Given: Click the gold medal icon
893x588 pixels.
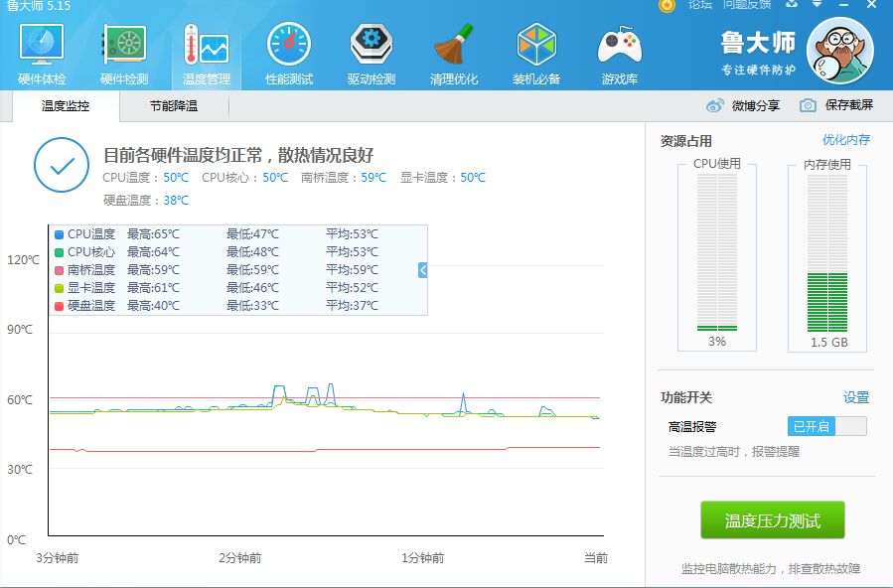Looking at the screenshot, I should 667,5.
